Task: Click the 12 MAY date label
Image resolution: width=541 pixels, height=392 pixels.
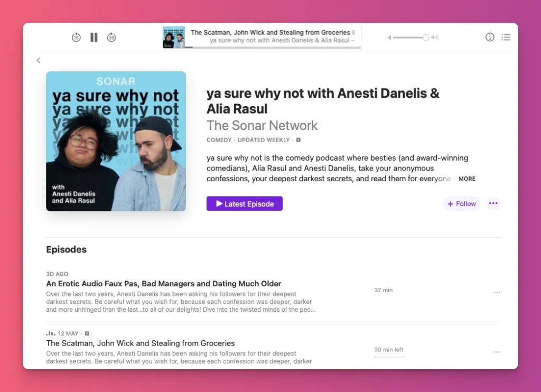Action: click(x=68, y=333)
